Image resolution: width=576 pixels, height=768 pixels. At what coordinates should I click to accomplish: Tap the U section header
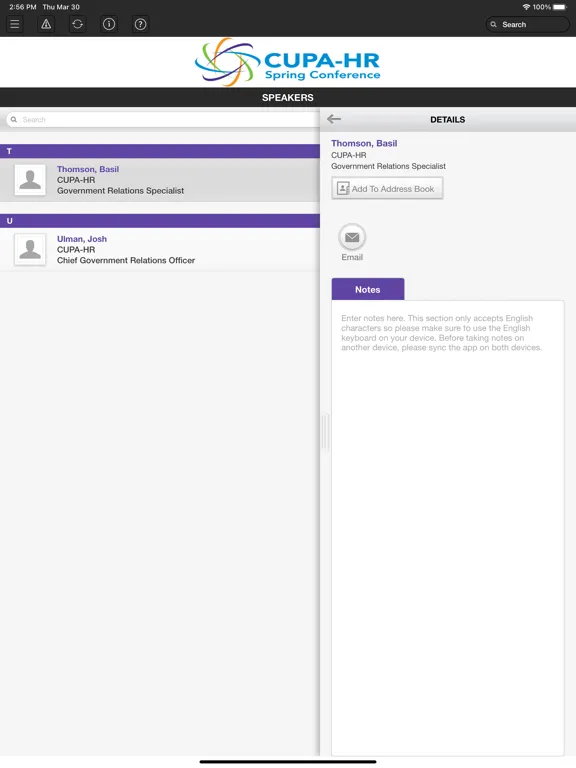tap(160, 221)
